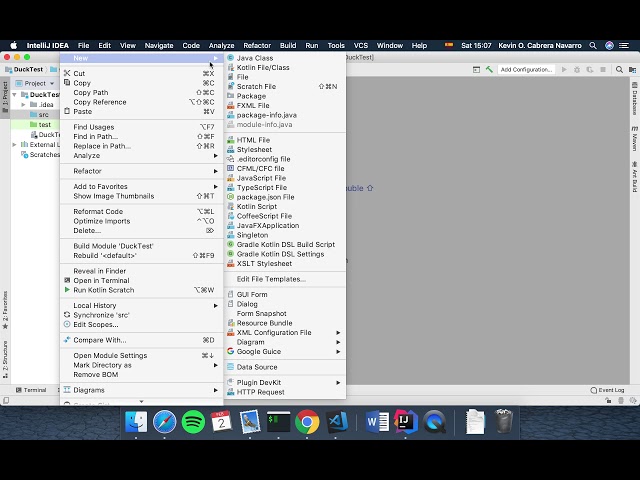Click the Singleton template icon
This screenshot has width=640, height=480.
point(231,235)
